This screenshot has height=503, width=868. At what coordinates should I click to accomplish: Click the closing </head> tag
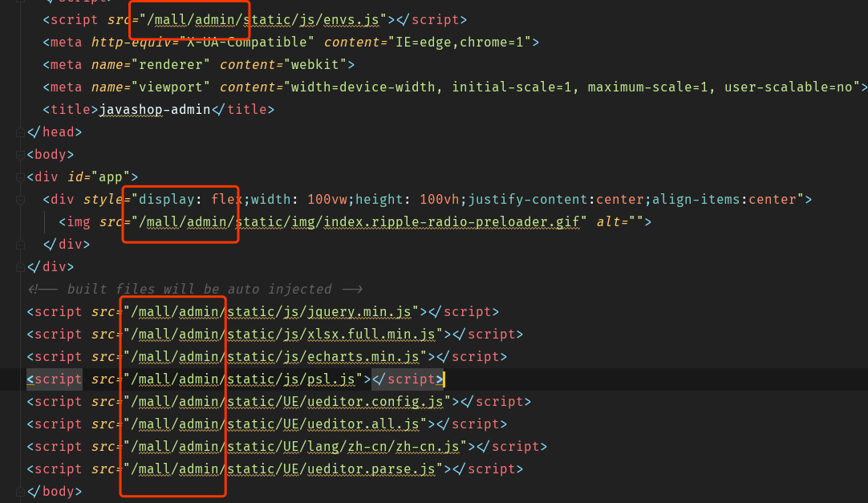click(55, 132)
